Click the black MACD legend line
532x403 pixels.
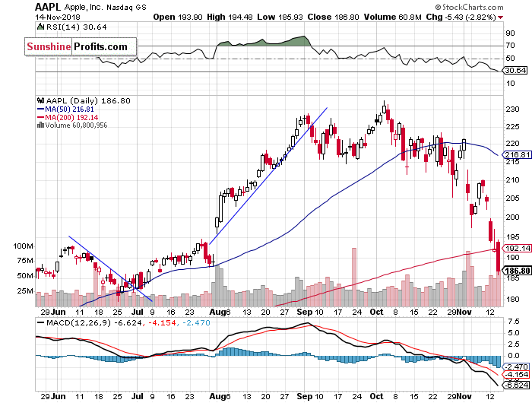pyautogui.click(x=41, y=322)
